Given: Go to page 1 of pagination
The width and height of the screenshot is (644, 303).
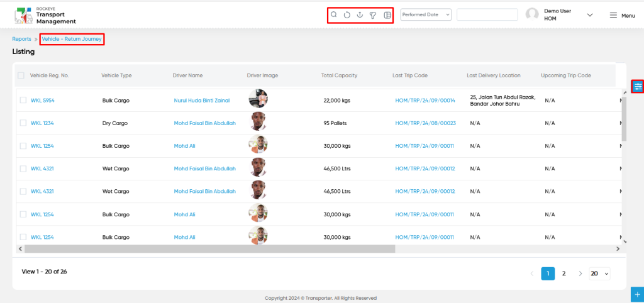Looking at the screenshot, I should 548,273.
